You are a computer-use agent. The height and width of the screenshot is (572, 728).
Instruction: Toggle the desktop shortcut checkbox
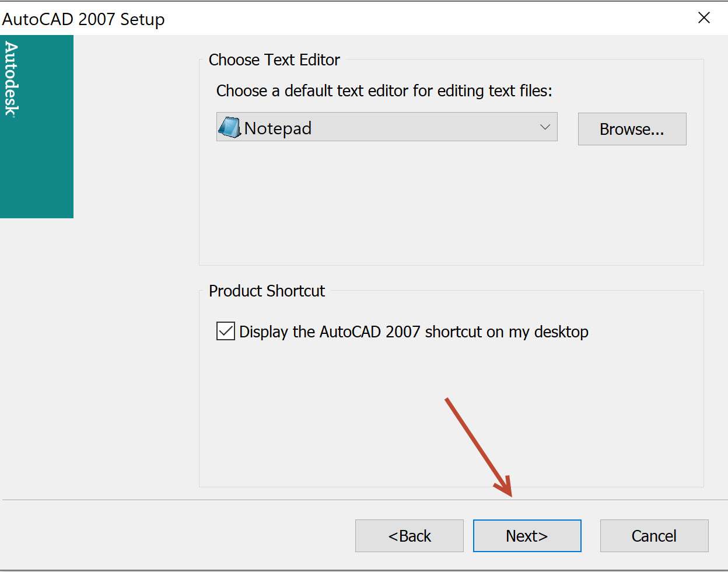point(226,332)
